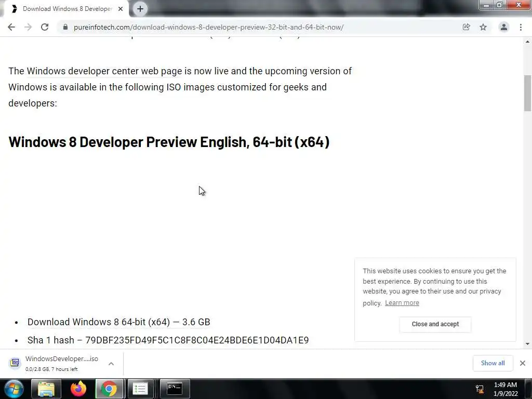Click the forward navigation arrow
Viewport: 532px width, 399px height.
coord(28,27)
